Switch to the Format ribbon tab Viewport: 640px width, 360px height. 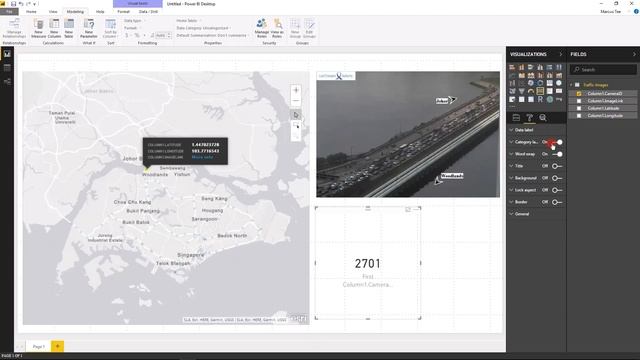click(x=123, y=11)
